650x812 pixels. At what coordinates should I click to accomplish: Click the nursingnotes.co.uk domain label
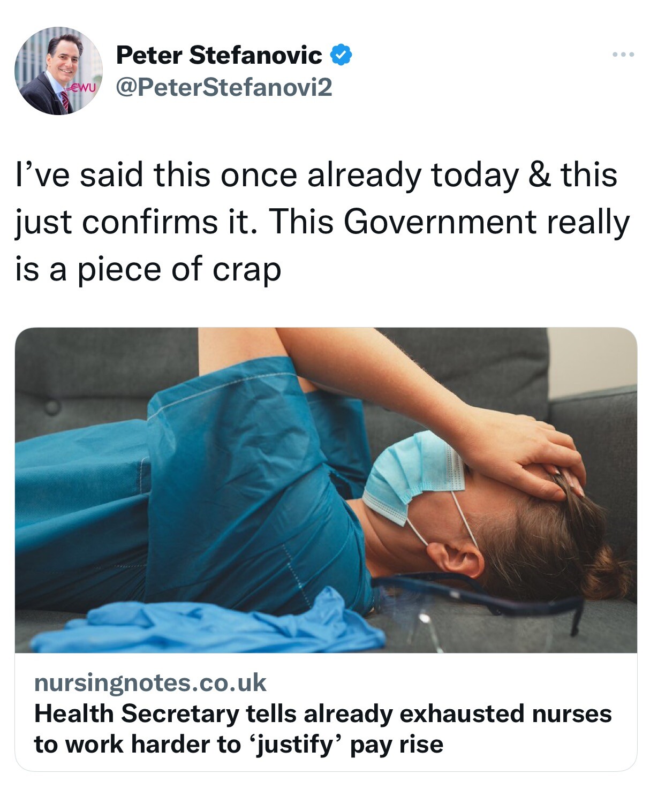tap(150, 682)
